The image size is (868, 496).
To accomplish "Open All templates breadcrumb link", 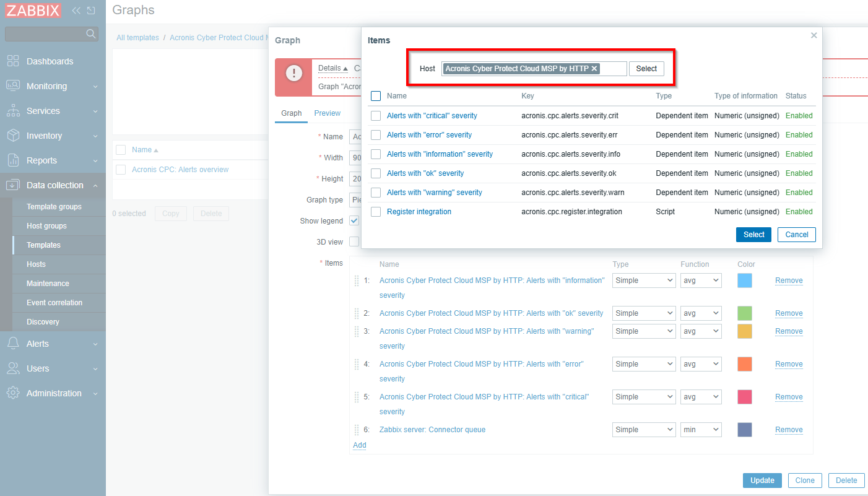I will pyautogui.click(x=137, y=38).
